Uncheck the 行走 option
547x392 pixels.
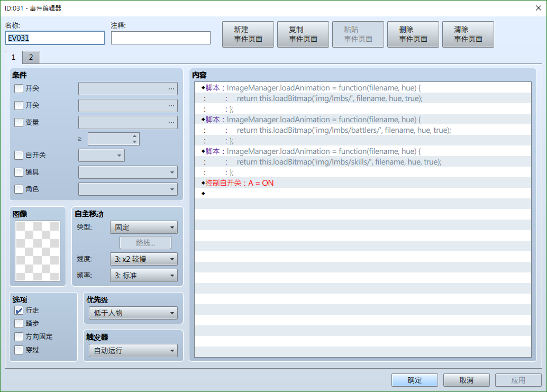19,311
